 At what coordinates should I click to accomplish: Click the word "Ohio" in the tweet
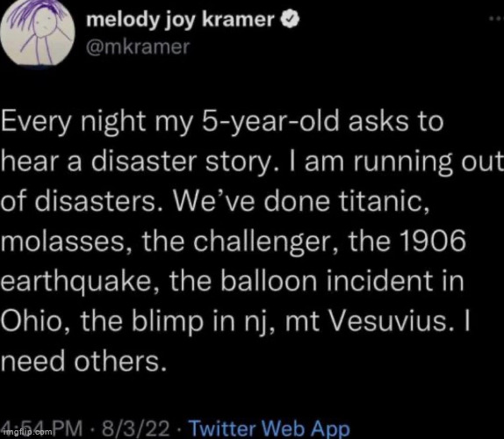click(35, 321)
